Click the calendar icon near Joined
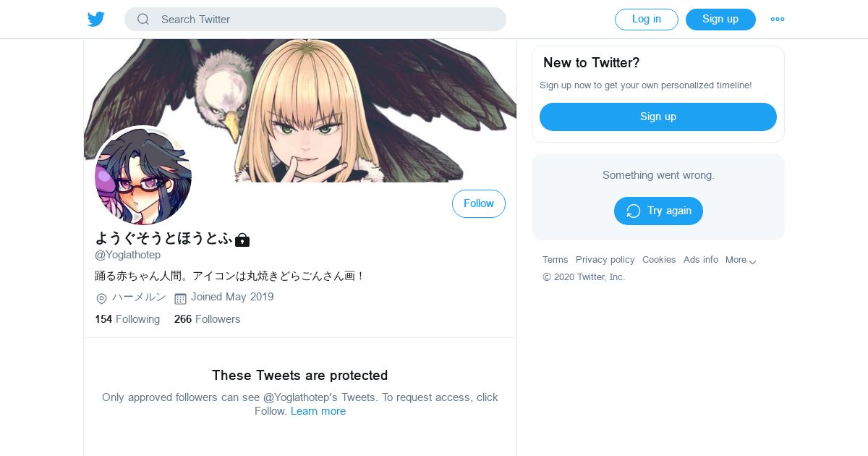The width and height of the screenshot is (868, 456). tap(181, 298)
